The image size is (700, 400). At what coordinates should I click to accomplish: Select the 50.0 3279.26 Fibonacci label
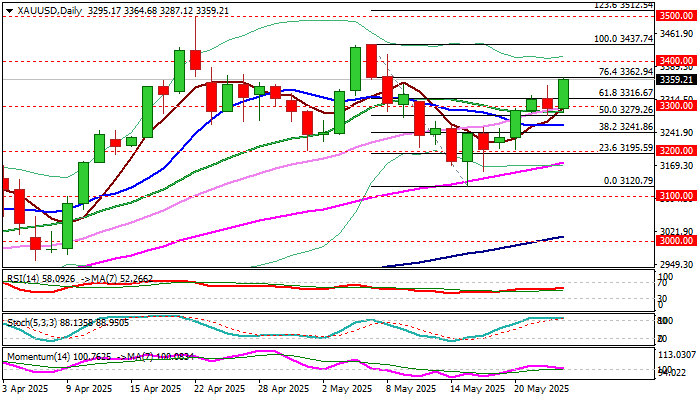(x=625, y=110)
